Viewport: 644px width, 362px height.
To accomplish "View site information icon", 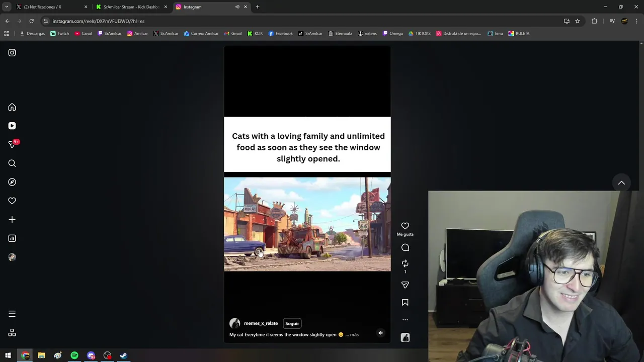I will (46, 21).
